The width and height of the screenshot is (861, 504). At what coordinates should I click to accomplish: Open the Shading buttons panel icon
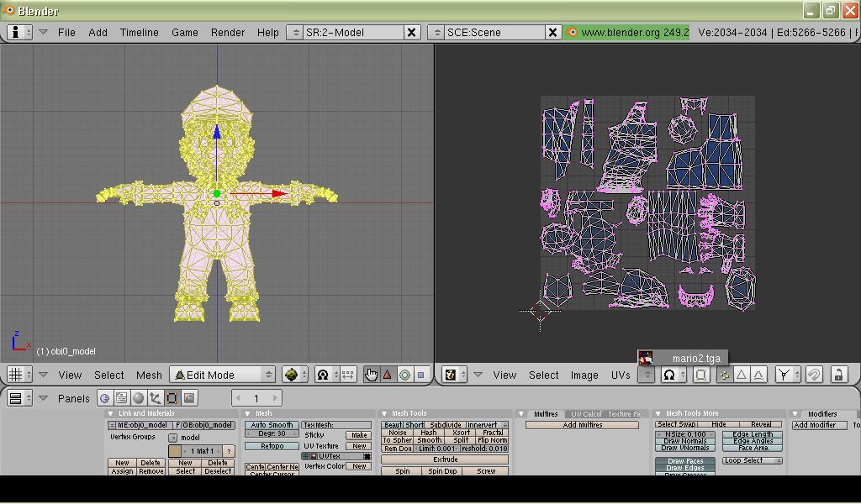[x=139, y=398]
